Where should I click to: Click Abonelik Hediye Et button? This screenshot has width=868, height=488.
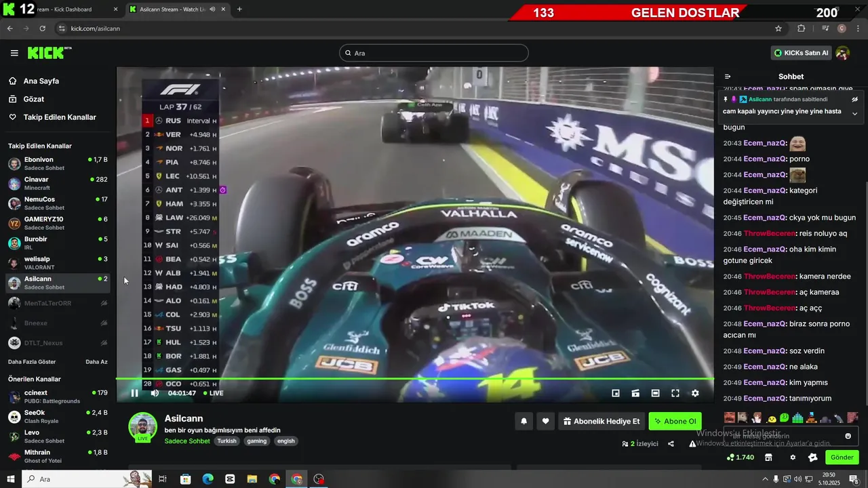601,421
